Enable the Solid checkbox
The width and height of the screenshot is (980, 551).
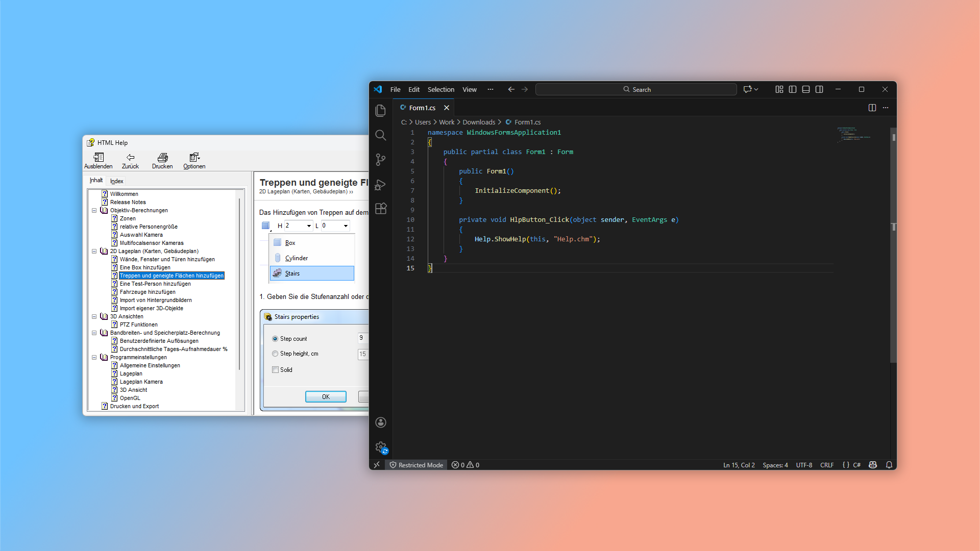point(275,370)
